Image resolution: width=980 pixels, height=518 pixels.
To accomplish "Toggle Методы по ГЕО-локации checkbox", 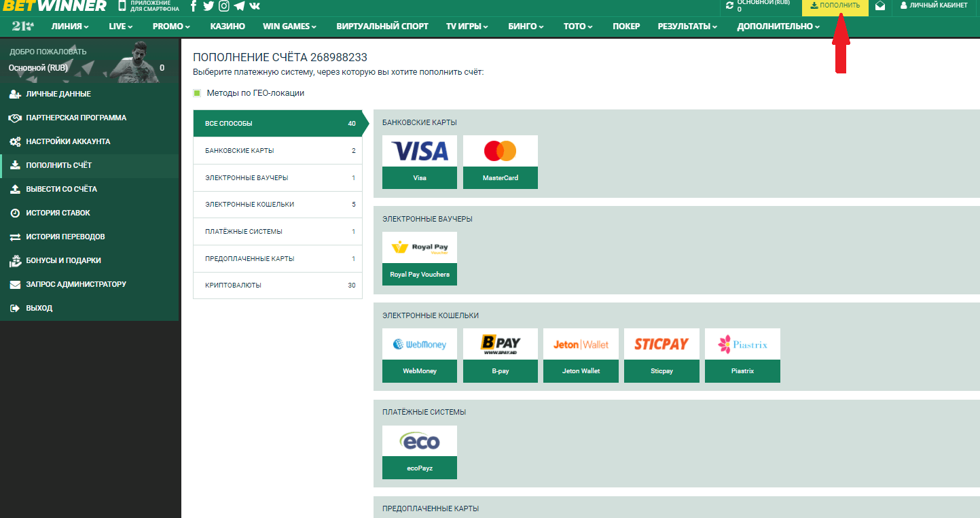I will (x=197, y=93).
